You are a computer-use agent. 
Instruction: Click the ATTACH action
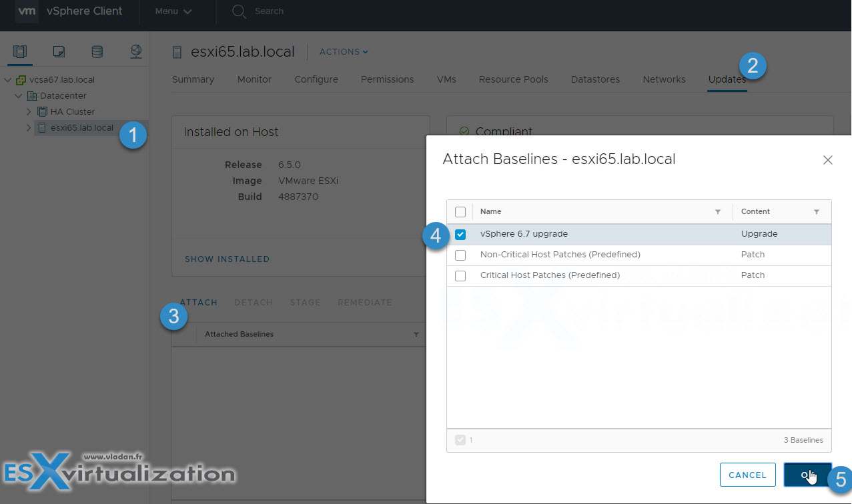tap(199, 303)
